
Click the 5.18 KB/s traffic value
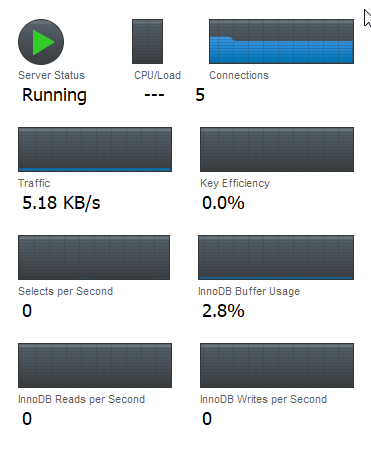pos(61,203)
